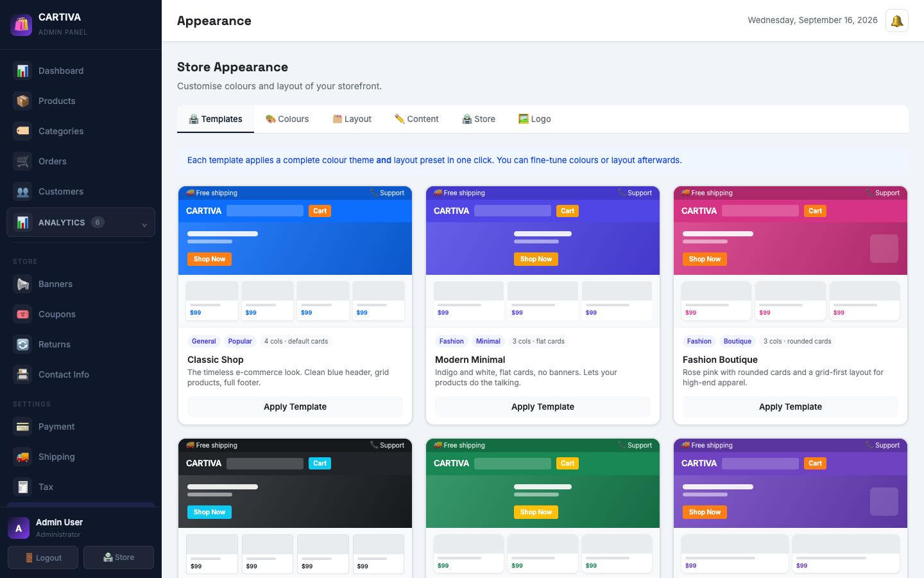Apply the Fashion Boutique template

791,407
